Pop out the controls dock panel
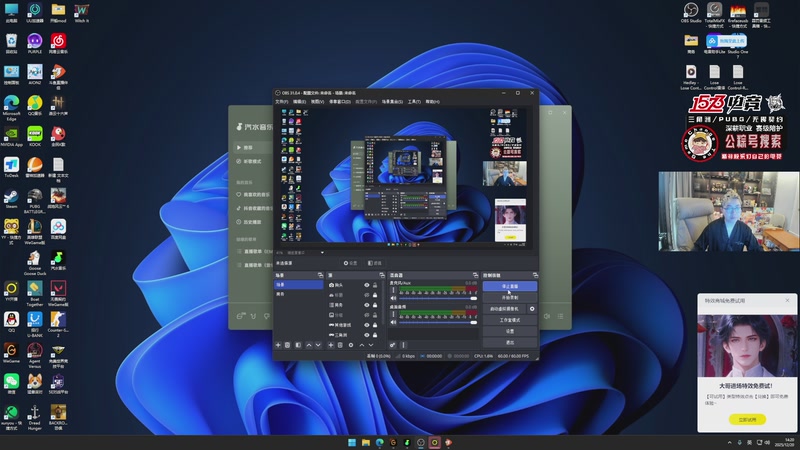Image resolution: width=800 pixels, height=450 pixels. (x=535, y=275)
